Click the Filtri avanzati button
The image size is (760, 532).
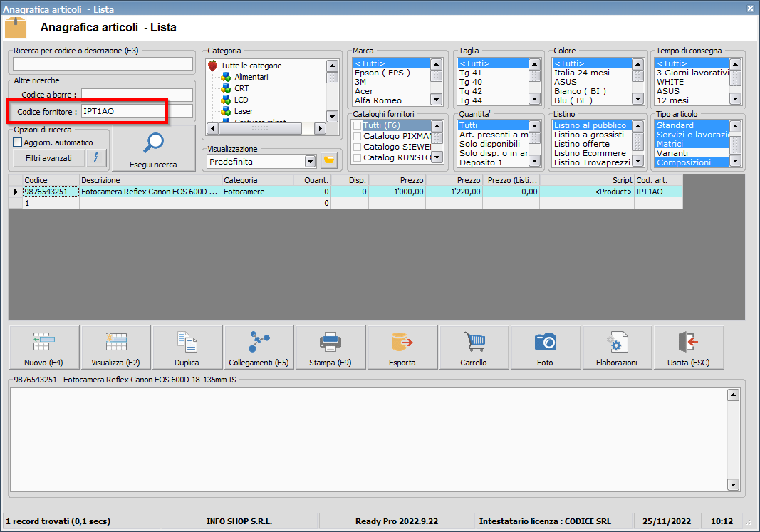(48, 158)
